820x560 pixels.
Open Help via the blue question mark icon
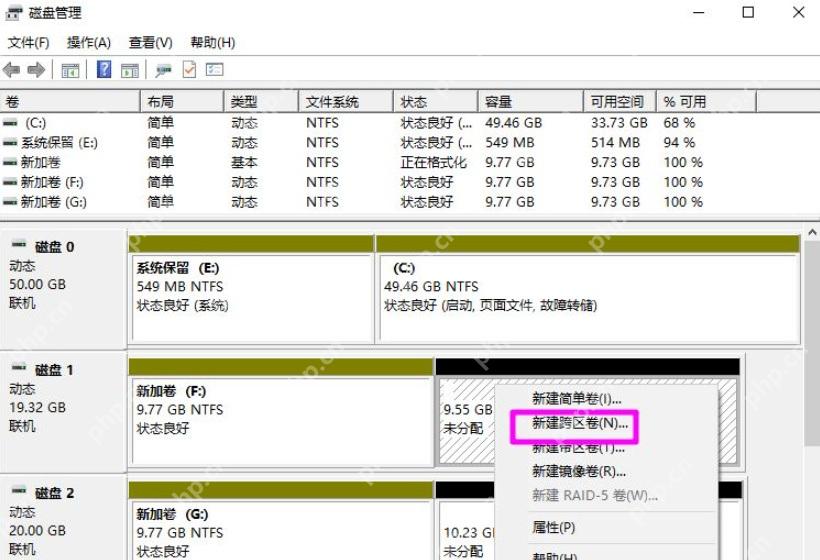[104, 69]
